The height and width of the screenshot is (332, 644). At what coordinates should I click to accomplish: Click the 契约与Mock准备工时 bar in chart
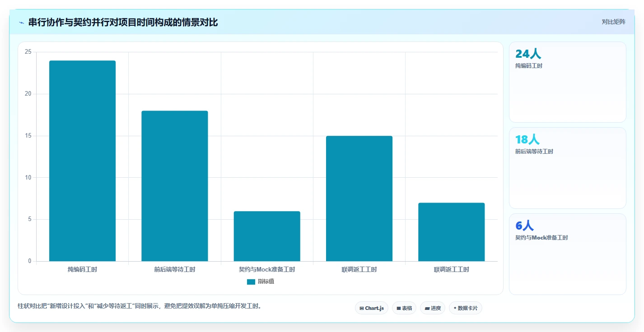(x=267, y=236)
